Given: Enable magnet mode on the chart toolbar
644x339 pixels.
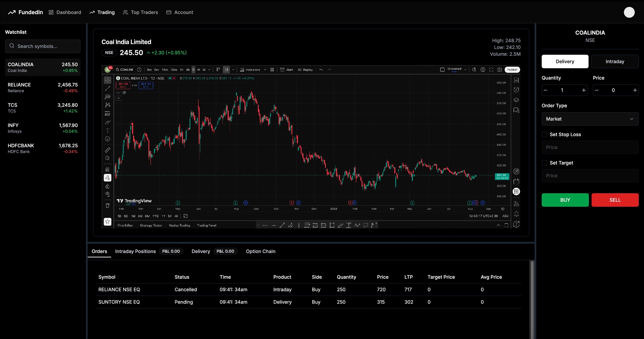Looking at the screenshot, I should [x=108, y=169].
